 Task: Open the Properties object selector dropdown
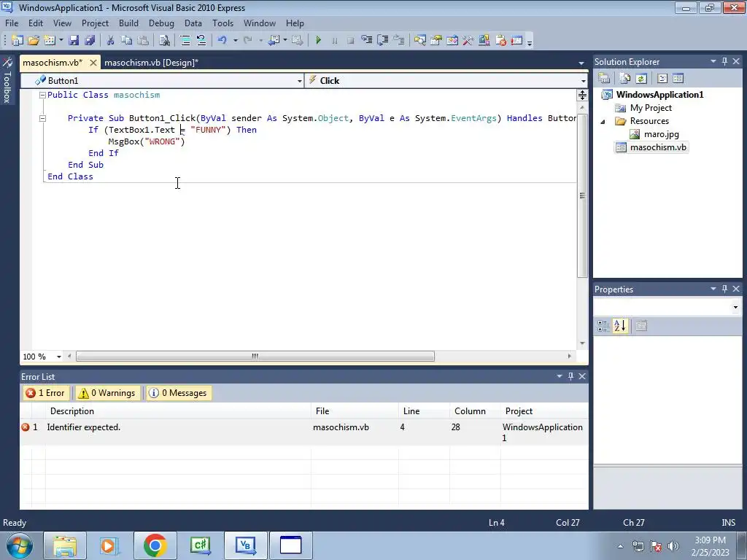735,307
